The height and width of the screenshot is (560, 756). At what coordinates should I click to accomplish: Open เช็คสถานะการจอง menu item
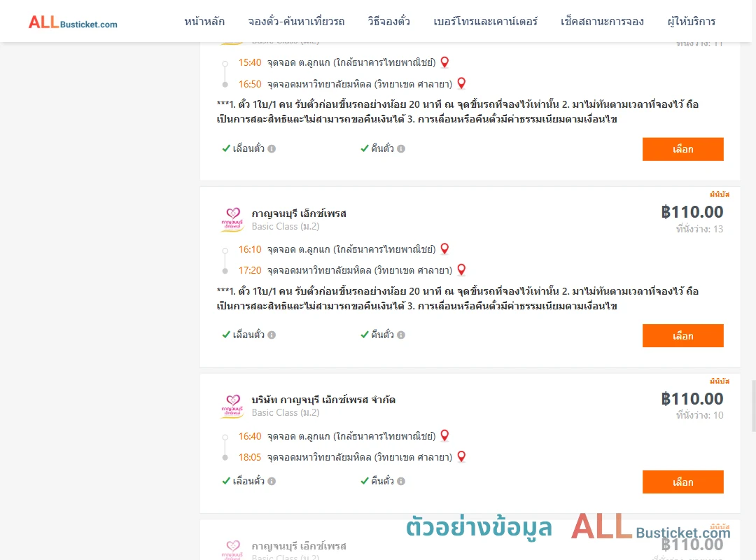[x=602, y=21]
